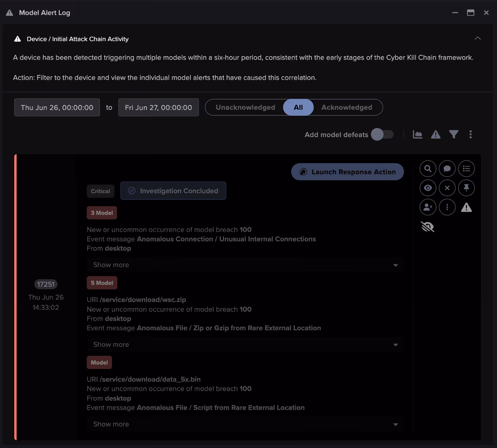Toggle the crossed-out eye visibility icon
This screenshot has height=448, width=497.
[427, 226]
